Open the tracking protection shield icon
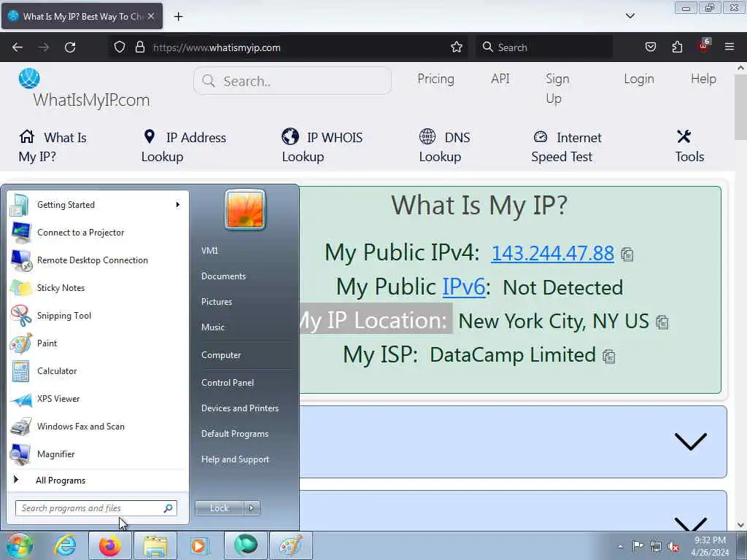Screen dimensions: 747x560 click(x=120, y=47)
